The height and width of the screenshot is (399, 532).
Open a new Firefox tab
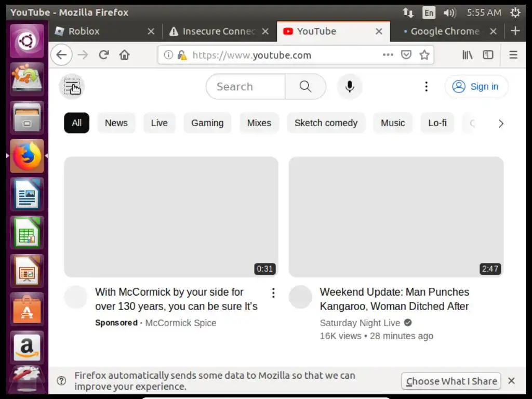tap(515, 31)
